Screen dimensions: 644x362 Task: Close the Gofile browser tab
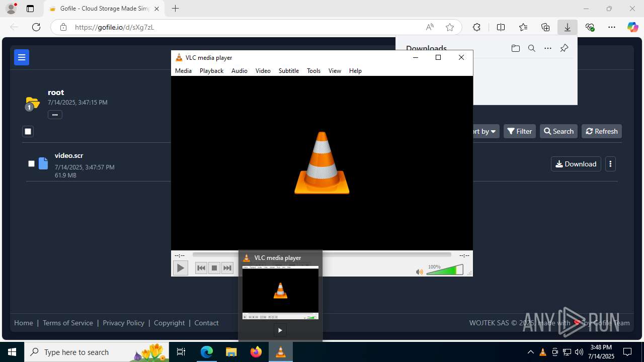coord(157,9)
